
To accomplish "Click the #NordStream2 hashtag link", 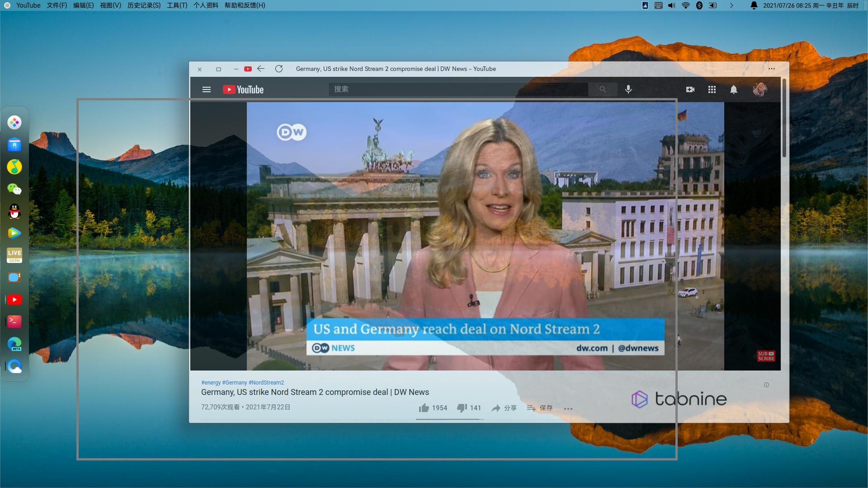I will (x=266, y=382).
